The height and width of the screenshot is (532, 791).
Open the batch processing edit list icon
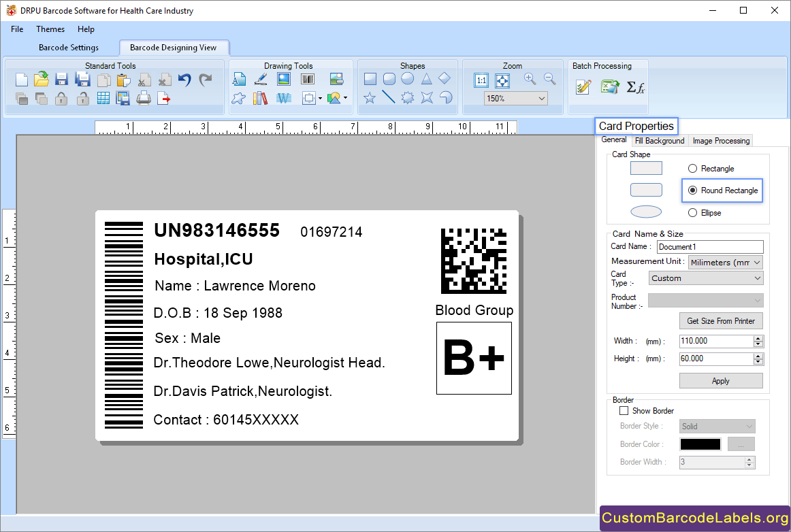point(583,87)
